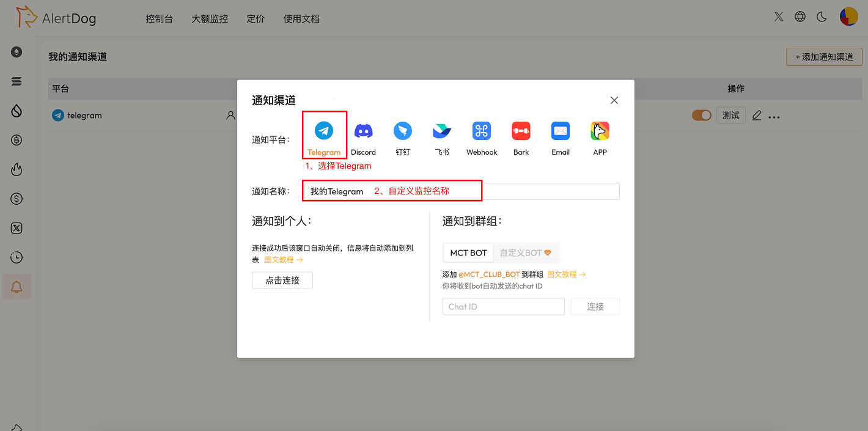Image resolution: width=868 pixels, height=431 pixels.
Task: Open the X (Twitter) icon in top bar
Action: (778, 17)
